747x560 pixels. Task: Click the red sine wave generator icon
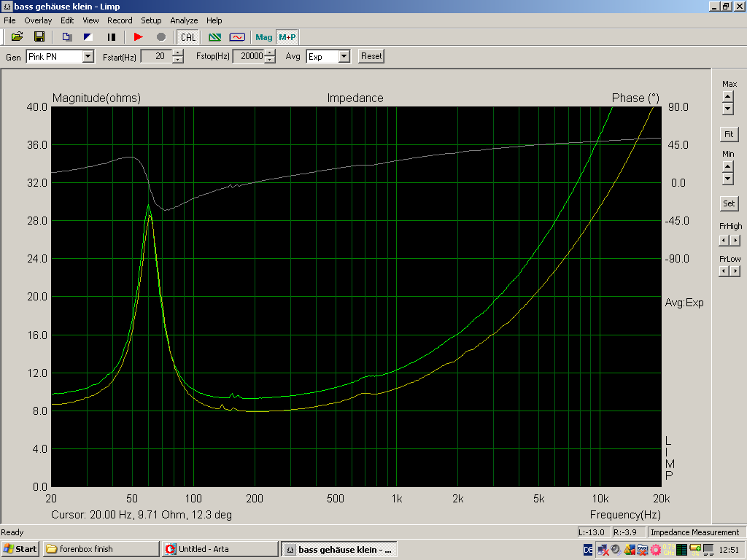(237, 36)
